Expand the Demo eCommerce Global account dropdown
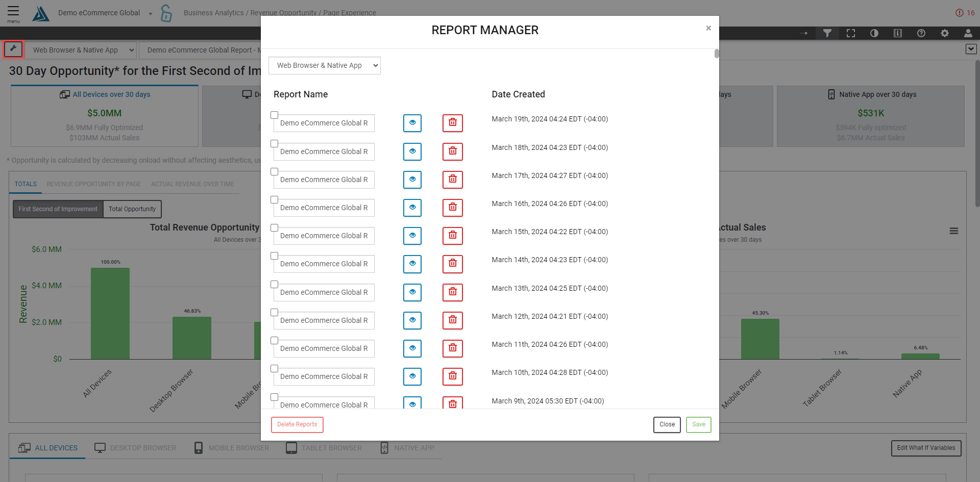This screenshot has height=482, width=980. [151, 14]
